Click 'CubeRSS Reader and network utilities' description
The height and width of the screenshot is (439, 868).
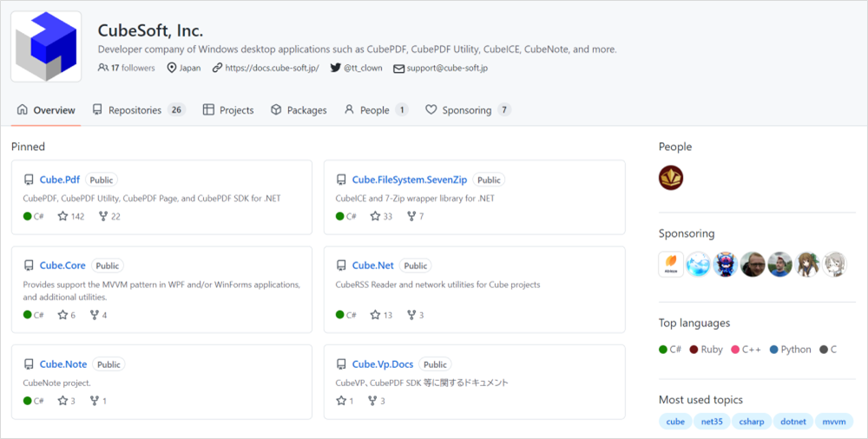coord(437,285)
